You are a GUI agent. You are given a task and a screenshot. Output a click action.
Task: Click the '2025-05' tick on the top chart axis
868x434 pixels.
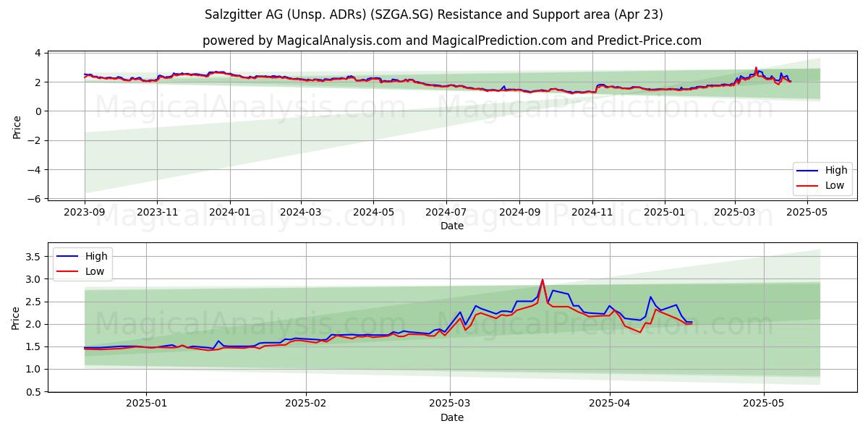(x=807, y=213)
